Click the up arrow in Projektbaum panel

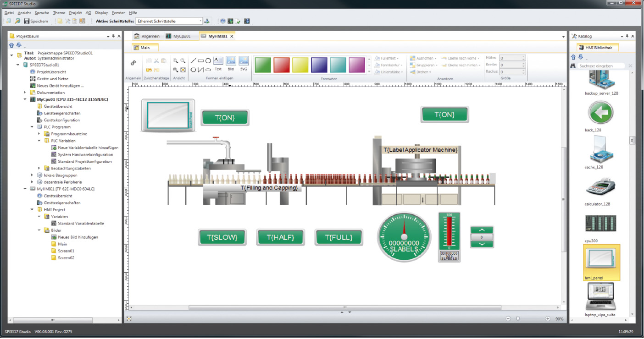tap(11, 45)
